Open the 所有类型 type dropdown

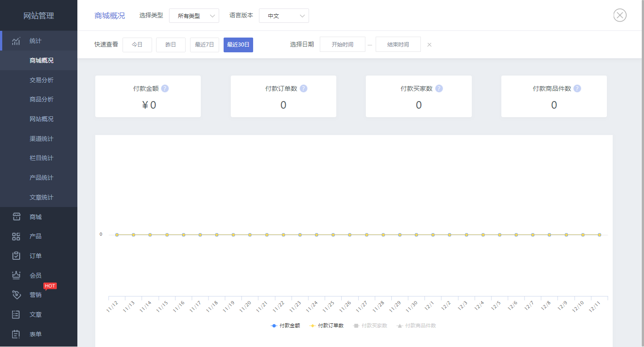[x=194, y=16]
